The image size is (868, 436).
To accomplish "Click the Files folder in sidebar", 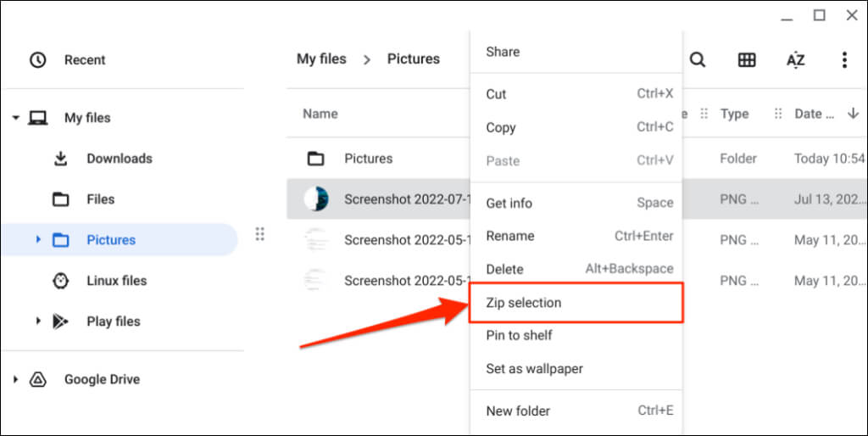I will [x=100, y=199].
